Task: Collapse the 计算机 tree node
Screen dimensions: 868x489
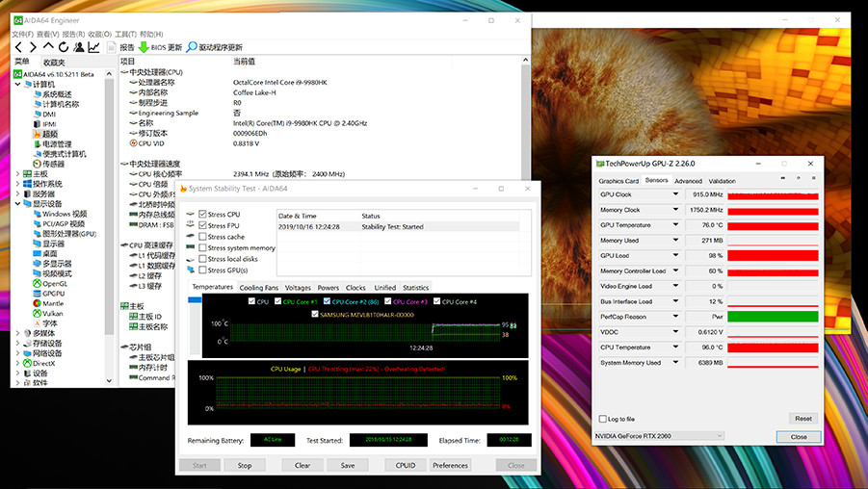Action: coord(17,84)
